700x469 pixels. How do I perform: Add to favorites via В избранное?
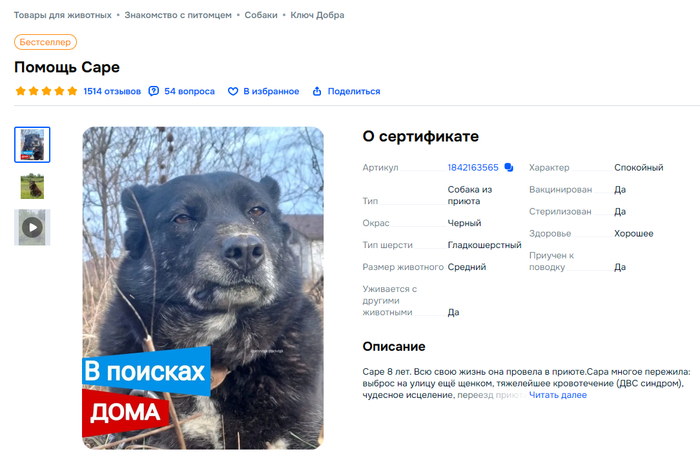(271, 91)
